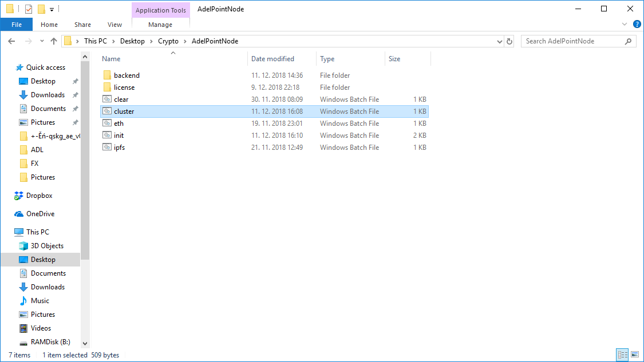This screenshot has height=362, width=644.
Task: Expand the chevron after This PC breadcrumb
Action: (114, 41)
